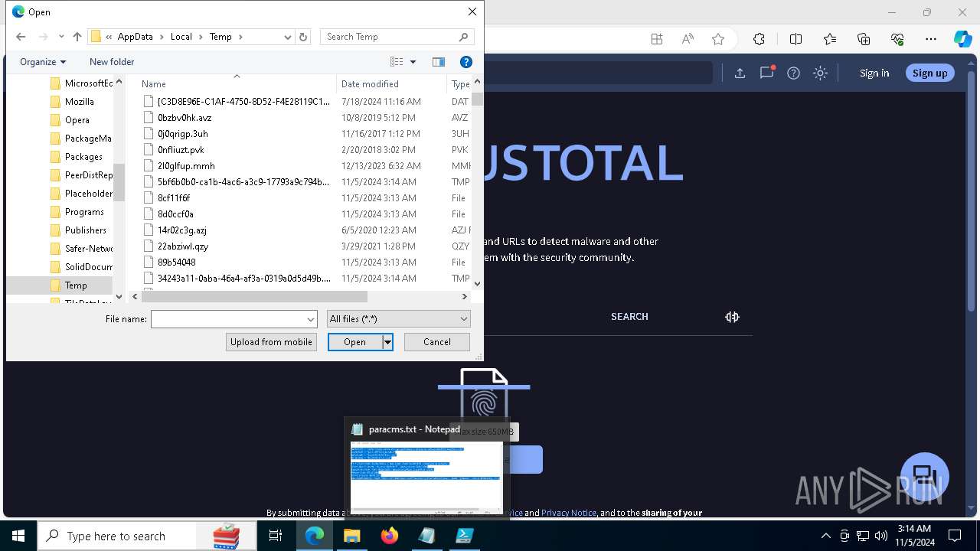Change view layout icon in dialog
This screenshot has width=980, height=551.
click(x=397, y=62)
